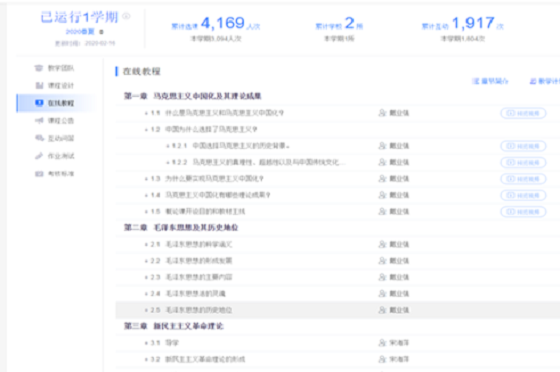Expand the 2020 semester dropdown arrow

[101, 32]
